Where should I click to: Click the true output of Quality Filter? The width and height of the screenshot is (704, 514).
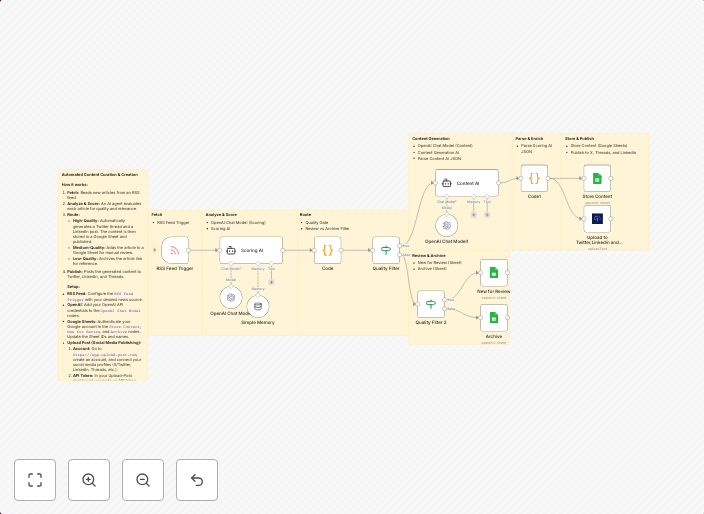point(400,246)
